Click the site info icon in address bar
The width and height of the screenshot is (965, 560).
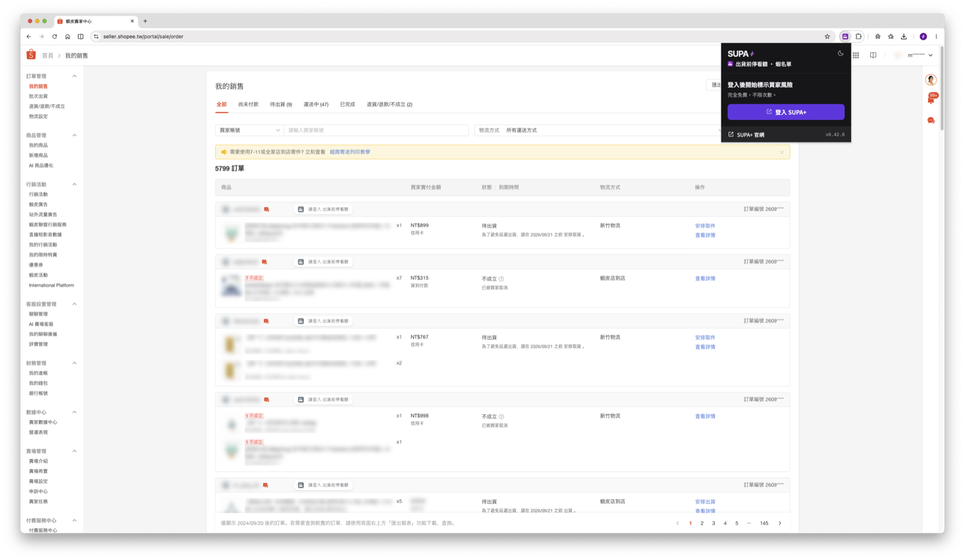click(x=96, y=36)
